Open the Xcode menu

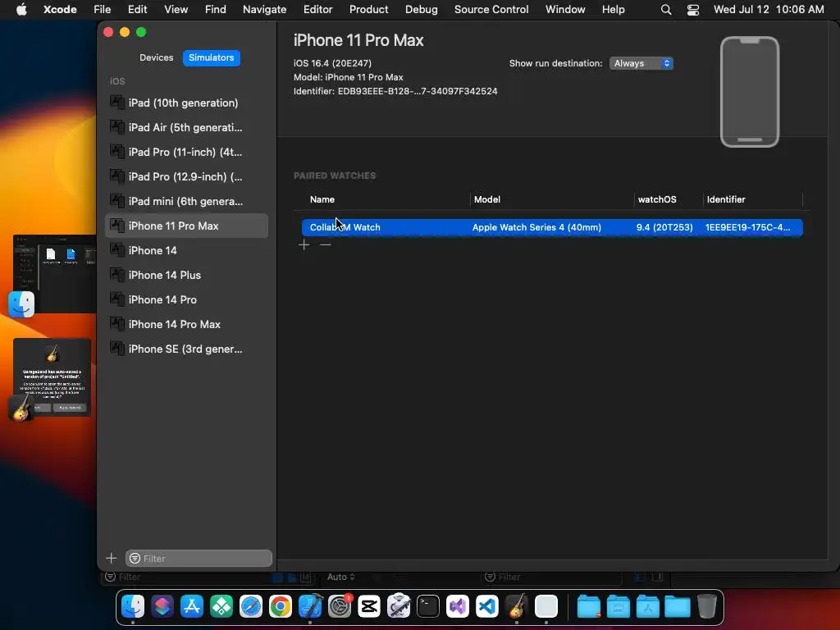point(60,10)
